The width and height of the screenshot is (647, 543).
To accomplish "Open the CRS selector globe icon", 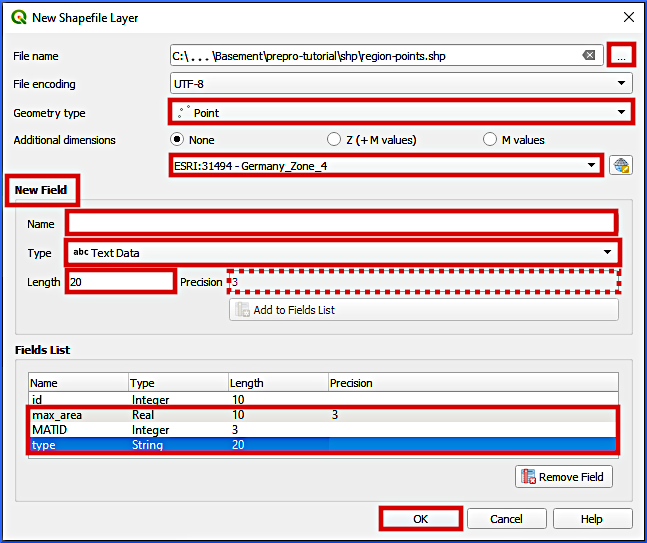I will [621, 166].
